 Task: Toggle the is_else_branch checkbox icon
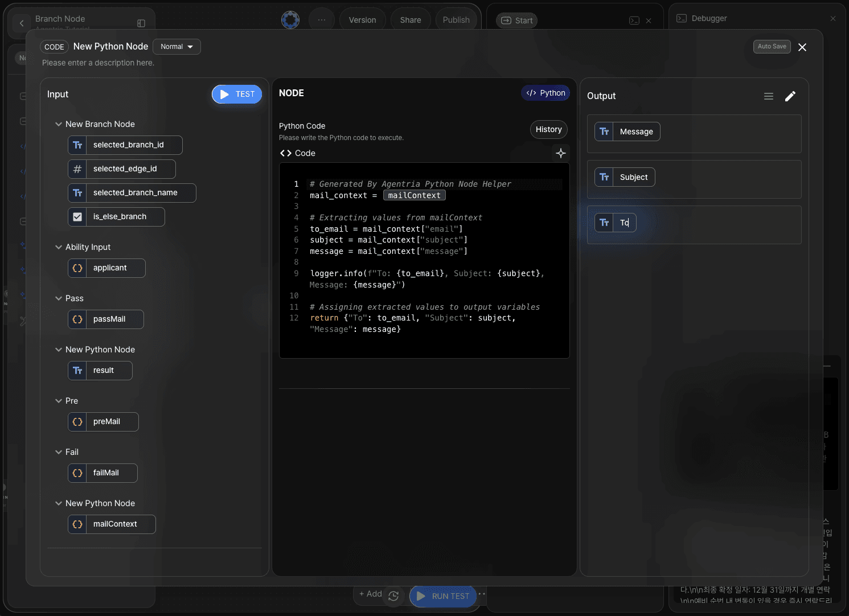(77, 217)
